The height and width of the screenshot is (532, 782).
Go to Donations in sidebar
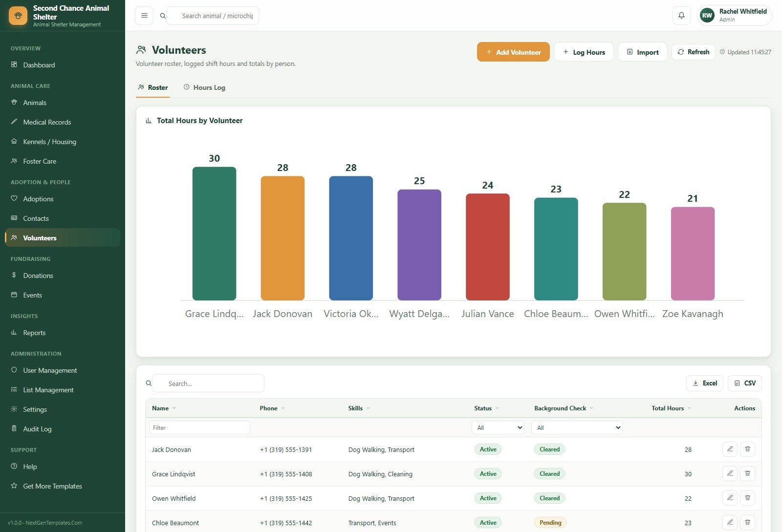(38, 276)
